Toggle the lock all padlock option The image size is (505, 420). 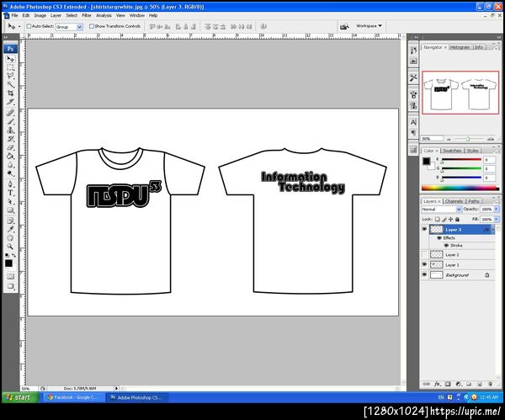pyautogui.click(x=457, y=219)
